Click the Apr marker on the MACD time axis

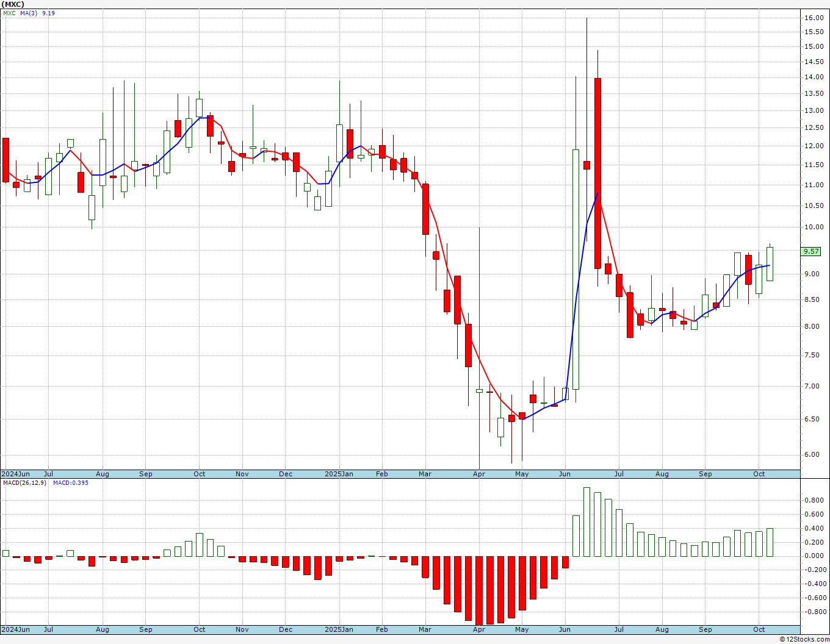(479, 629)
